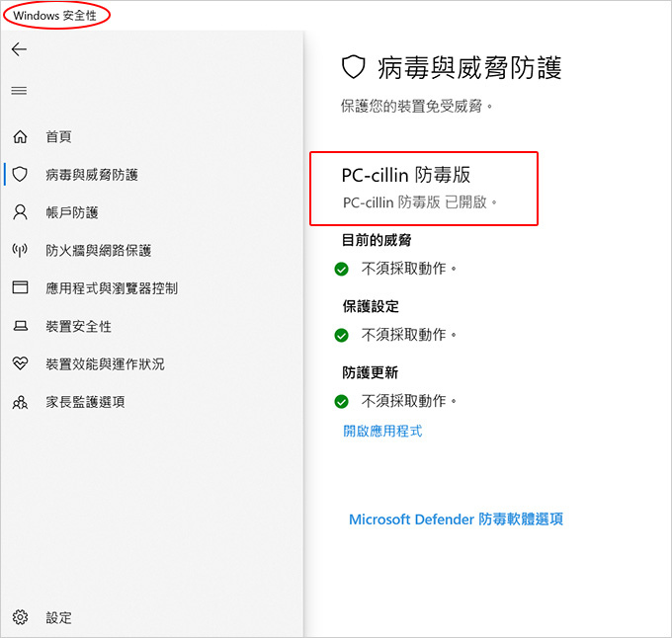The width and height of the screenshot is (672, 638).
Task: Click 不須採取動作 under 防護更新
Action: tap(408, 401)
